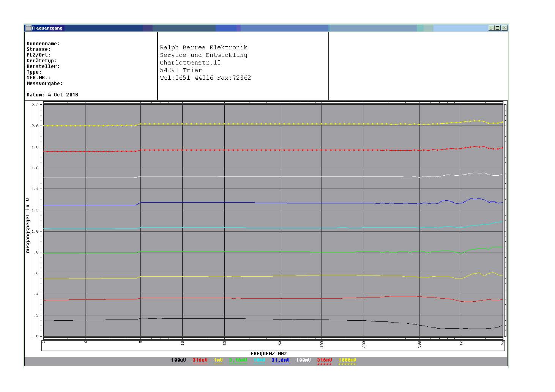This screenshot has height=392, width=555.
Task: Pick the yellow 1mV legend entry
Action: pyautogui.click(x=218, y=361)
